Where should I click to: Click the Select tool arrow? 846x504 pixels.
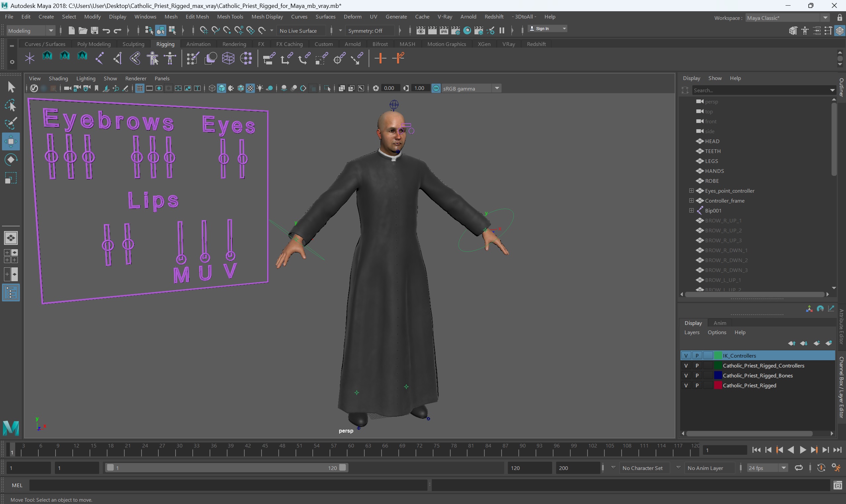11,87
